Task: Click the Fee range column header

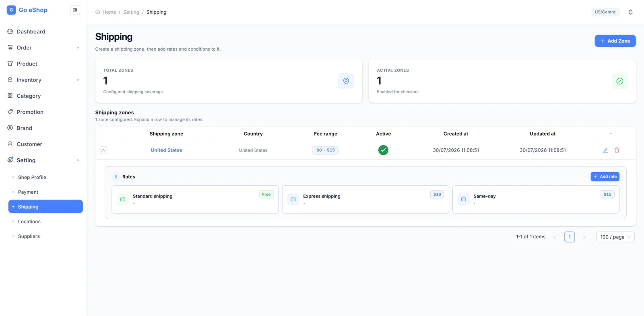Action: pos(326,134)
